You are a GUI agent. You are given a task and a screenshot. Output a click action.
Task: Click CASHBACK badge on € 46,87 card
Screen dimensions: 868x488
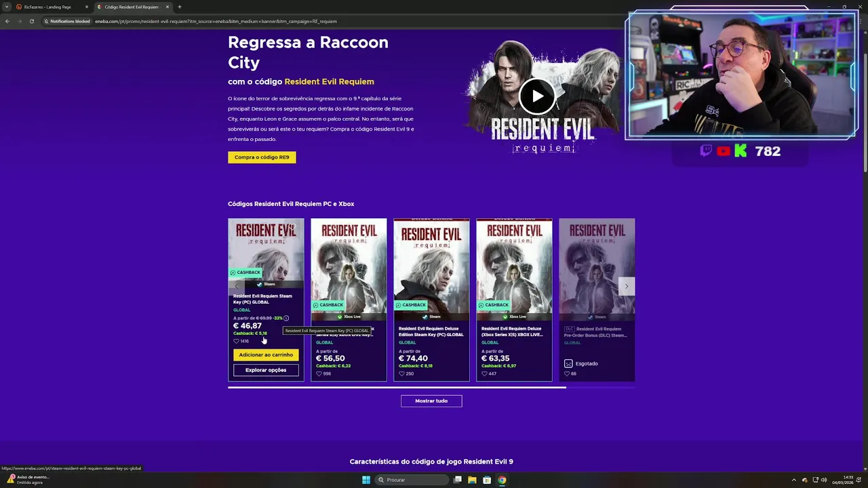(245, 272)
